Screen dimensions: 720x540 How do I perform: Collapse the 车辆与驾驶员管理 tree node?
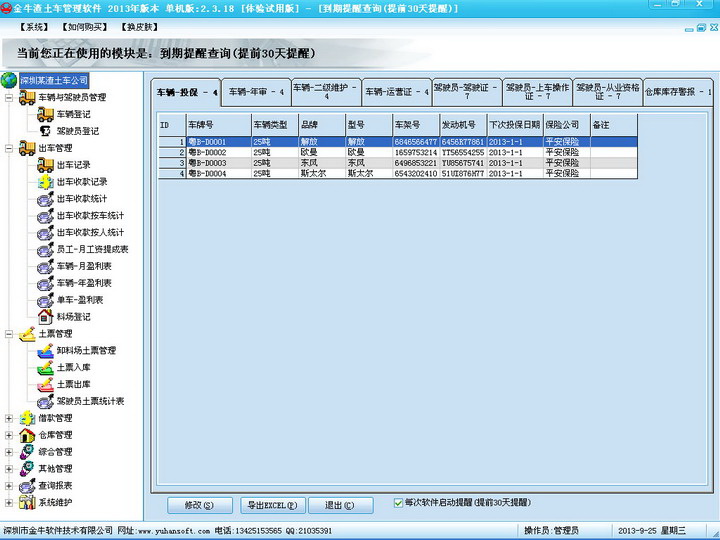tap(9, 97)
